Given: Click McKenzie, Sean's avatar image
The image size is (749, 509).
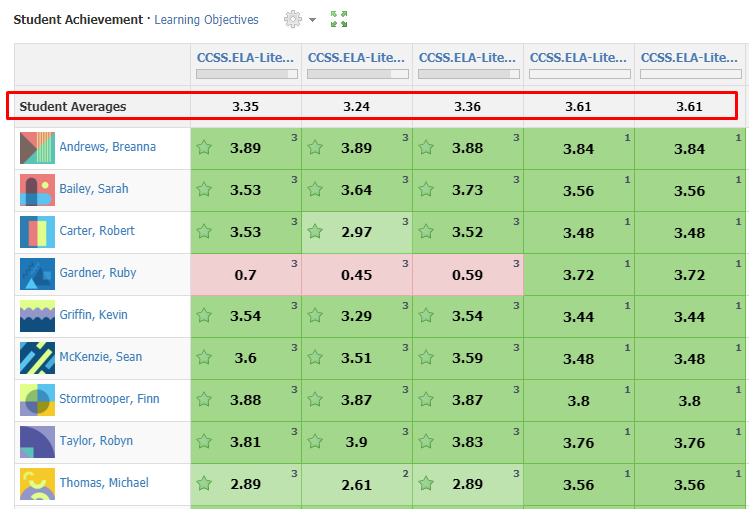Looking at the screenshot, I should (37, 358).
